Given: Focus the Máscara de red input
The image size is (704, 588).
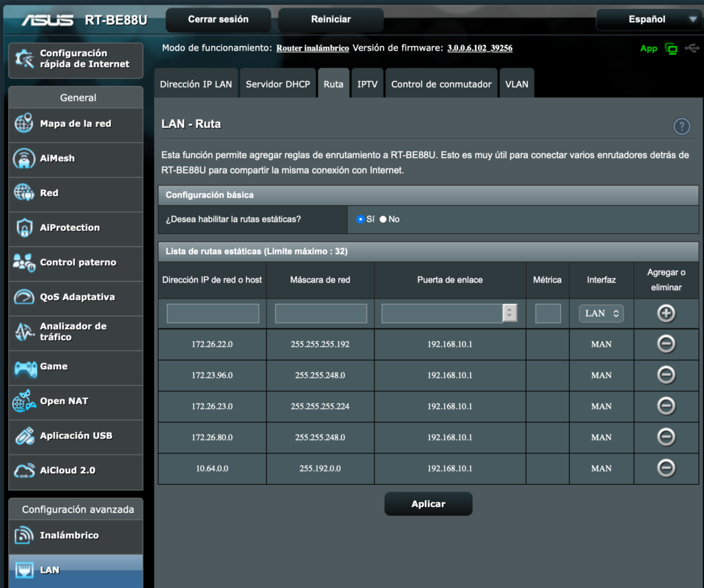Looking at the screenshot, I should (320, 313).
